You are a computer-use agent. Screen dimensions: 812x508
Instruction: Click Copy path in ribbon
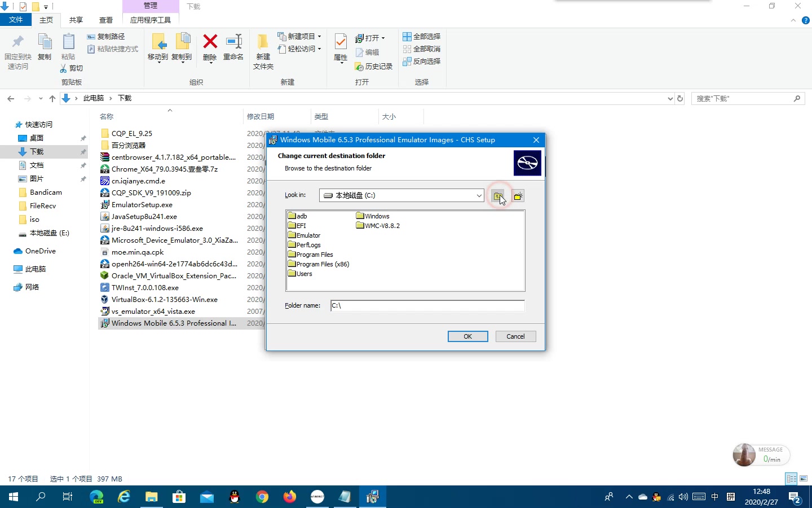click(x=106, y=37)
